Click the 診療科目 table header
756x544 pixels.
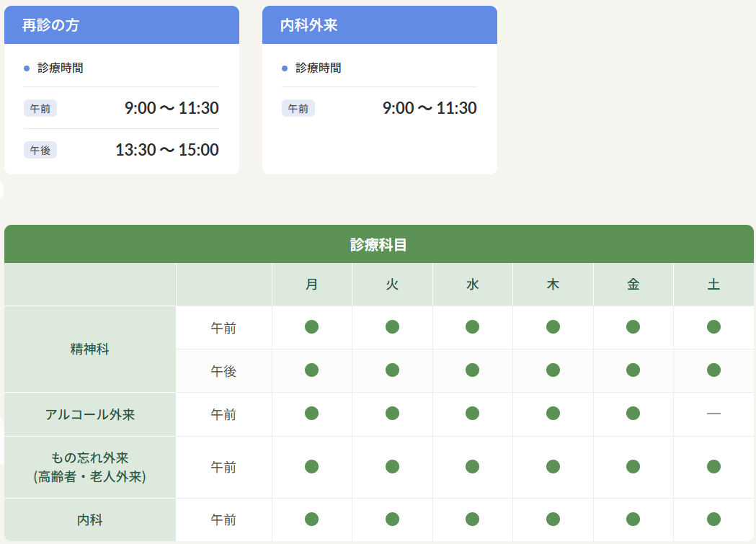click(378, 244)
